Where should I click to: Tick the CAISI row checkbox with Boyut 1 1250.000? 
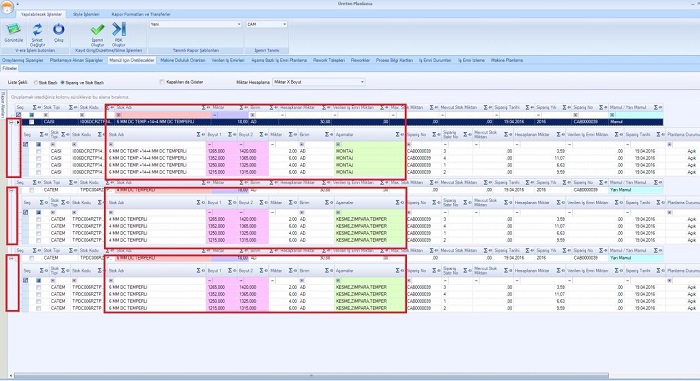(x=39, y=165)
